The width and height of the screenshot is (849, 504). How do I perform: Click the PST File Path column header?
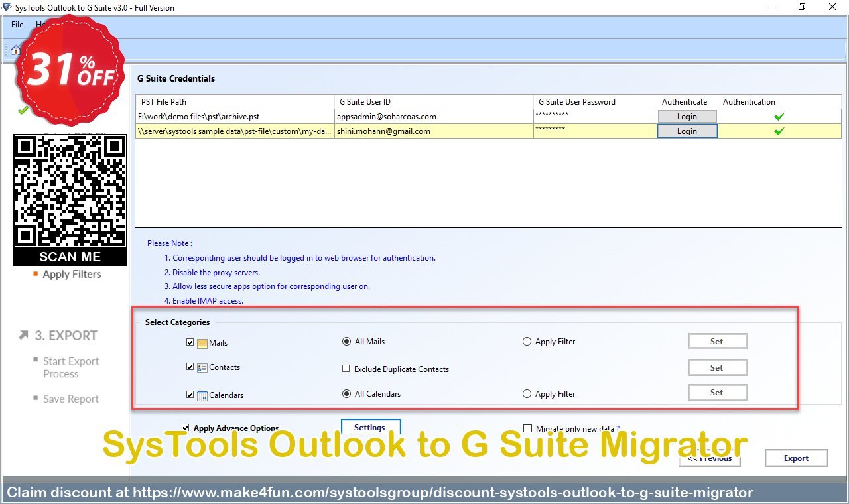click(x=235, y=102)
